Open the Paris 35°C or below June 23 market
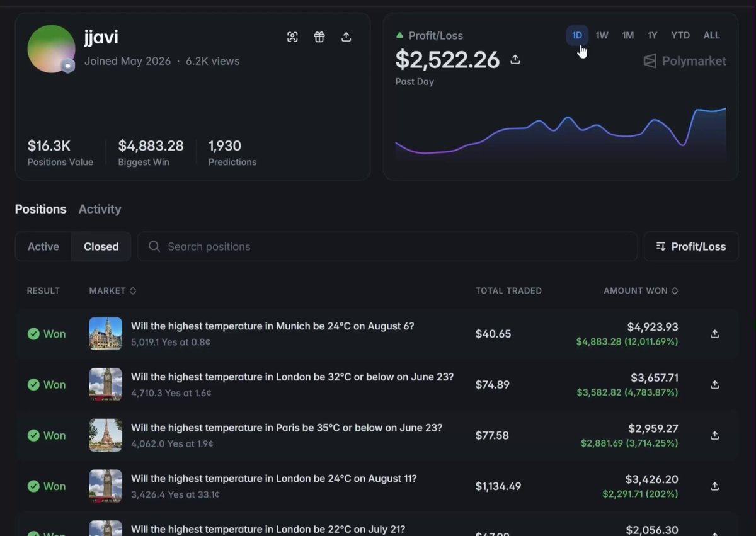Image resolution: width=756 pixels, height=536 pixels. [x=287, y=428]
